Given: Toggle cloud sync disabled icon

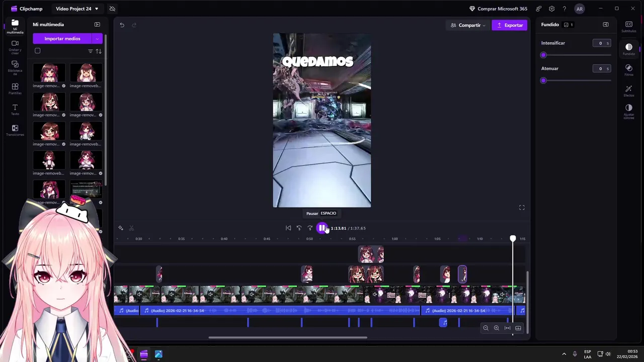Looking at the screenshot, I should [112, 9].
